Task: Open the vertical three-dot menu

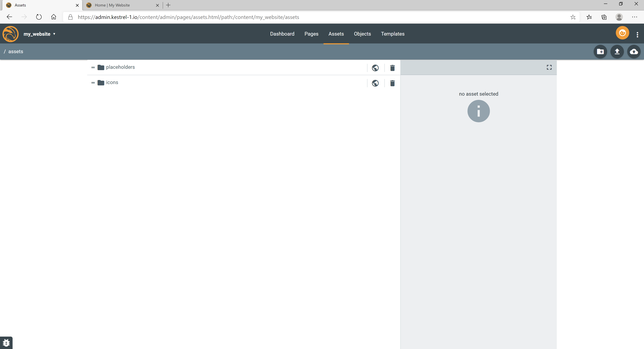Action: (x=637, y=35)
